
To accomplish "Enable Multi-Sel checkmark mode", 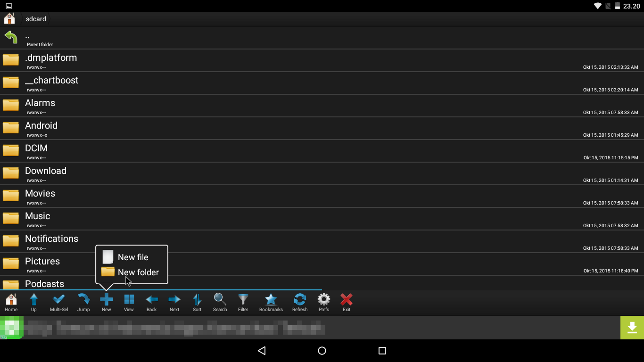I will pyautogui.click(x=59, y=302).
